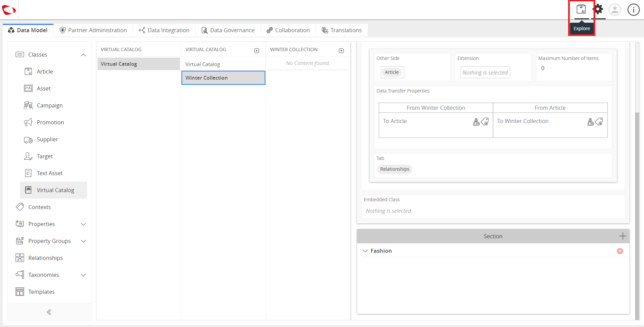This screenshot has height=327, width=644.
Task: Click the Relationships tab chip
Action: 395,169
